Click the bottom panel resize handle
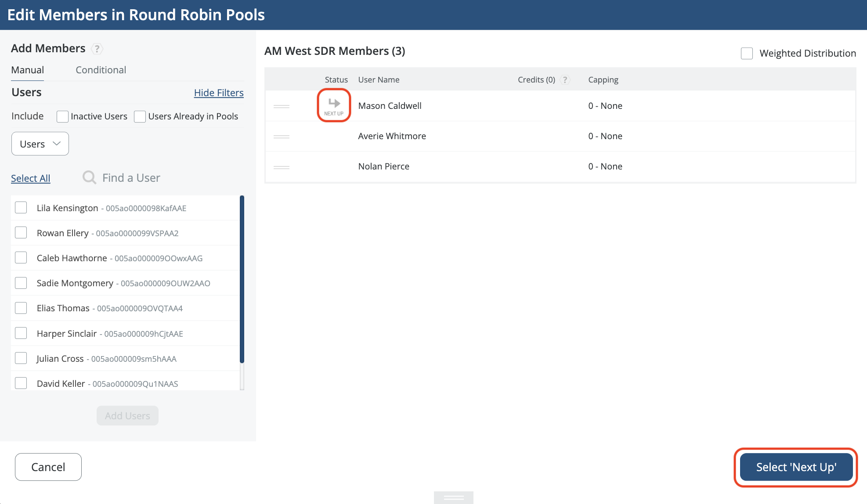This screenshot has width=867, height=504. (x=453, y=497)
